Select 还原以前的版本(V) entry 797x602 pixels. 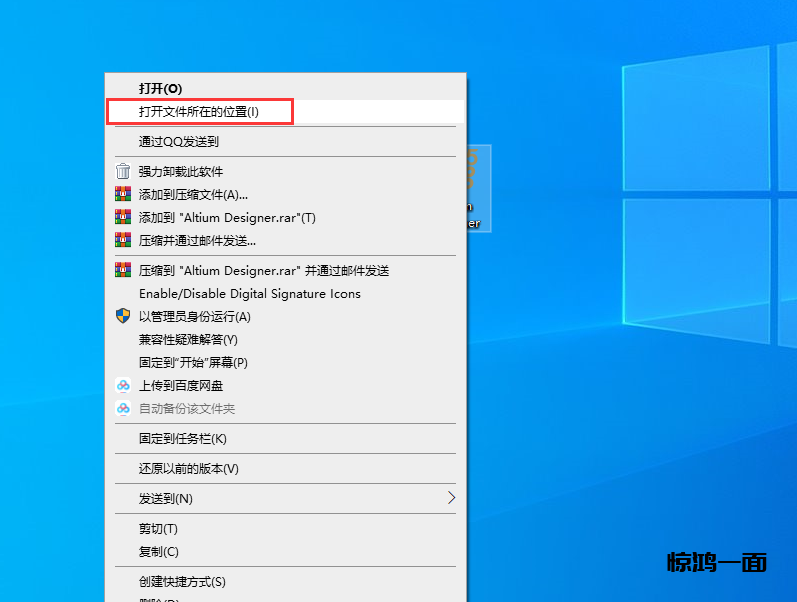(x=189, y=468)
